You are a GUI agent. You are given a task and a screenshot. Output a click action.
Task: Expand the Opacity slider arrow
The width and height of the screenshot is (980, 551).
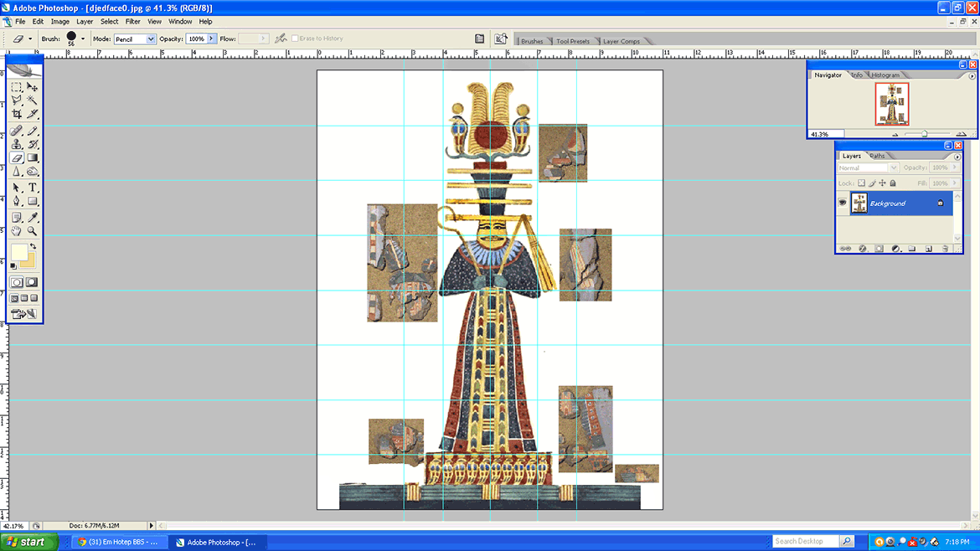(x=212, y=39)
